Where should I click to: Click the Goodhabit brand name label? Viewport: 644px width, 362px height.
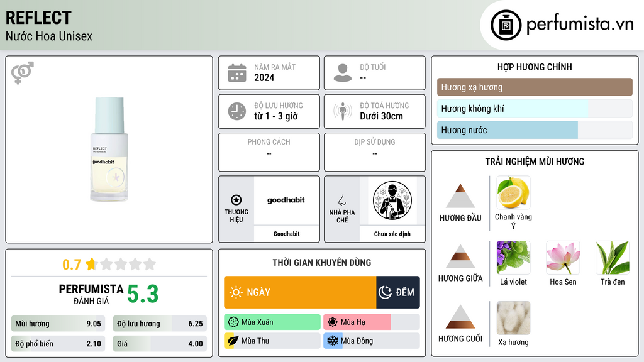(x=287, y=234)
